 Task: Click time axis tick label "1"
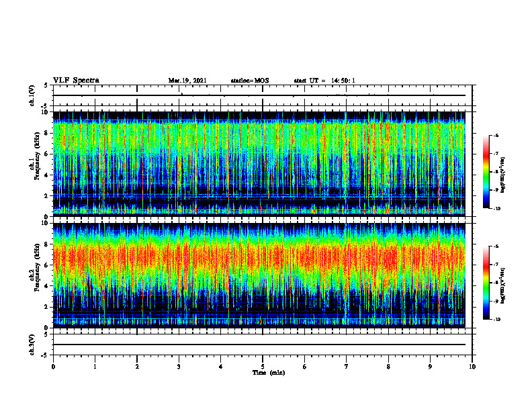coord(95,367)
